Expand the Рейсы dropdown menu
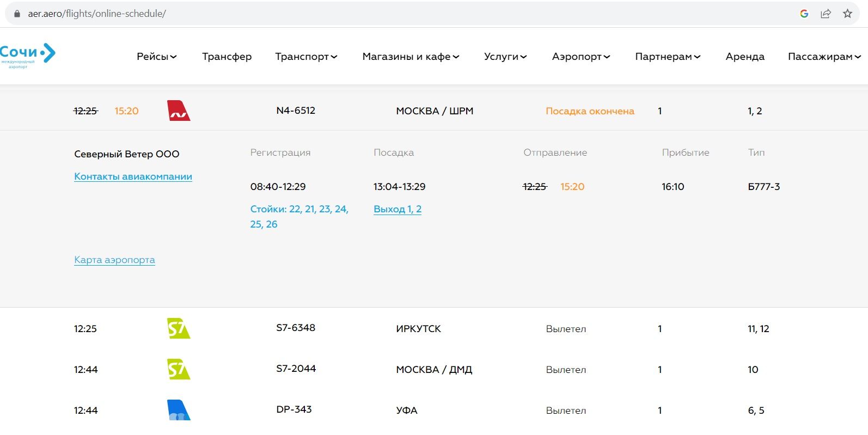868x435 pixels. point(156,57)
